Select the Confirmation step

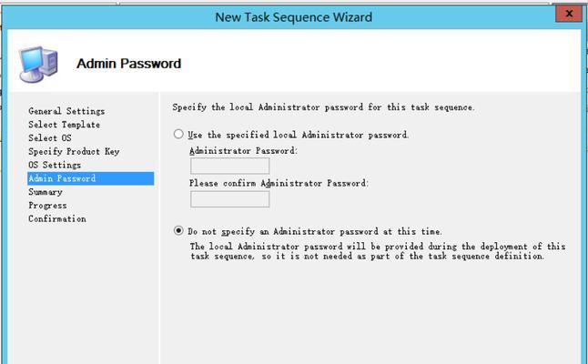coord(57,219)
